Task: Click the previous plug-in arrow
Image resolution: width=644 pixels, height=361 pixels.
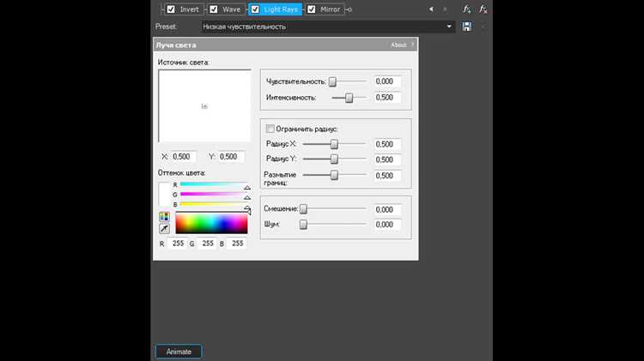Action: click(431, 9)
